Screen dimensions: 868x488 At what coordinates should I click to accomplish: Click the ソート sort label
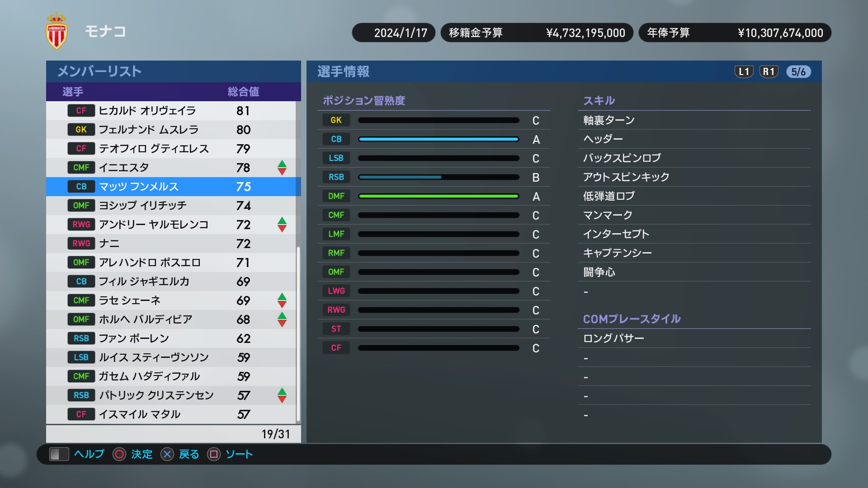pos(239,454)
